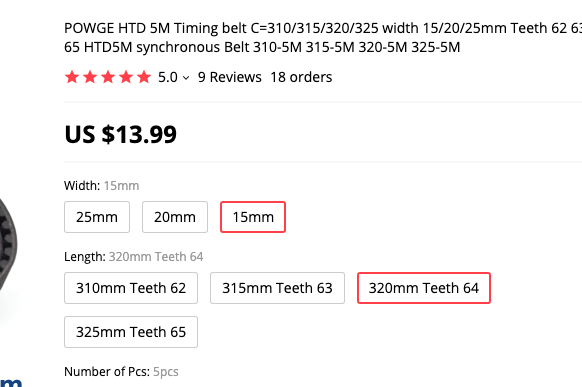
Task: Click the US $13.99 price
Action: click(121, 134)
